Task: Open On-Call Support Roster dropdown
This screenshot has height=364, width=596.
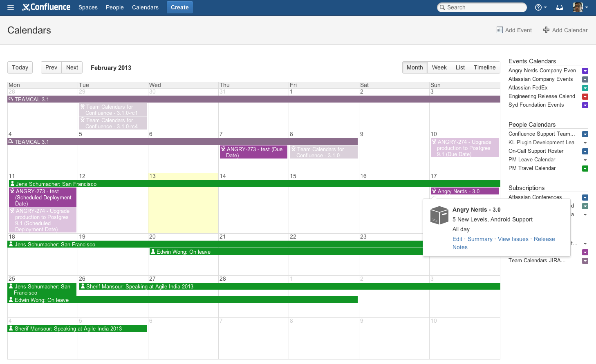Action: (x=585, y=151)
